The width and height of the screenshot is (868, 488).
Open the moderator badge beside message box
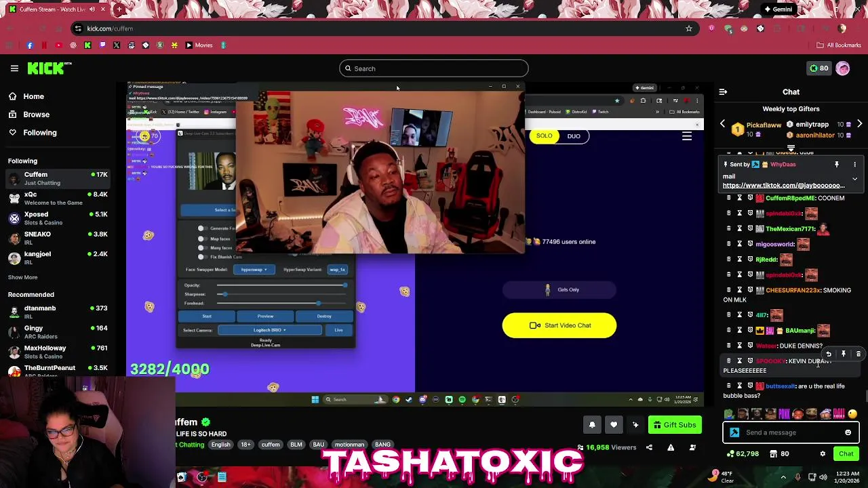click(x=734, y=432)
